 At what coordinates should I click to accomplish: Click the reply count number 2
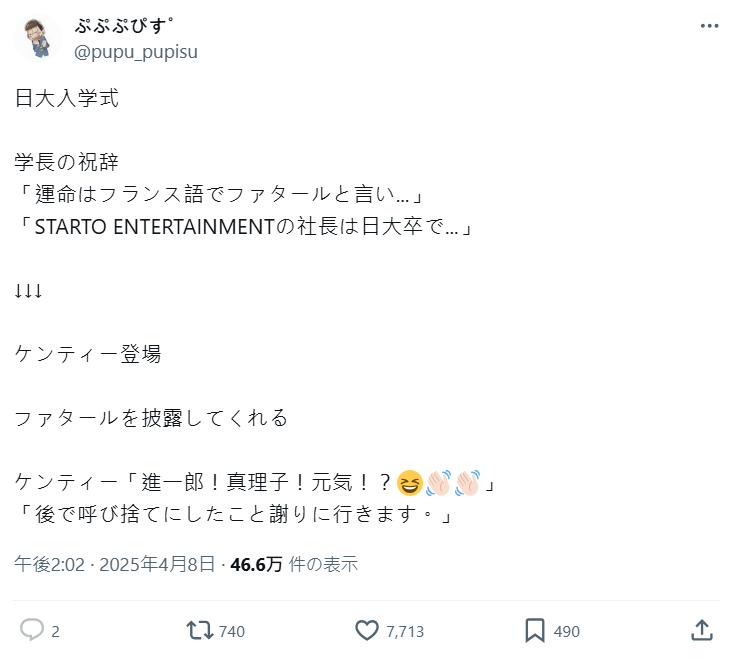tap(56, 631)
